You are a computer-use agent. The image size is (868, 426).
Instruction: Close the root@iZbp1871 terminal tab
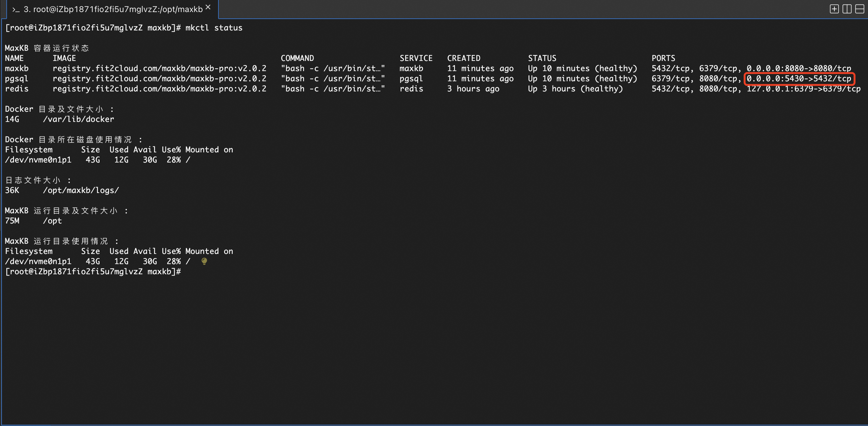coord(208,7)
